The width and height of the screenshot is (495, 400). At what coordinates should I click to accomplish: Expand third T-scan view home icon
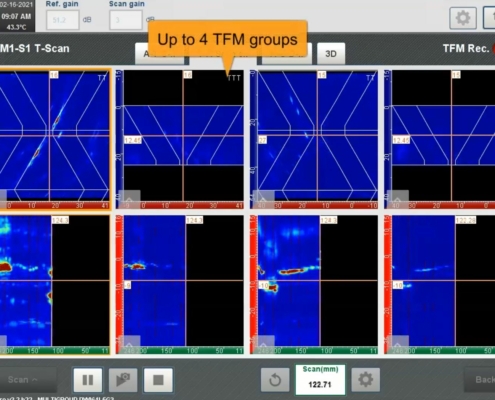[x=263, y=199]
